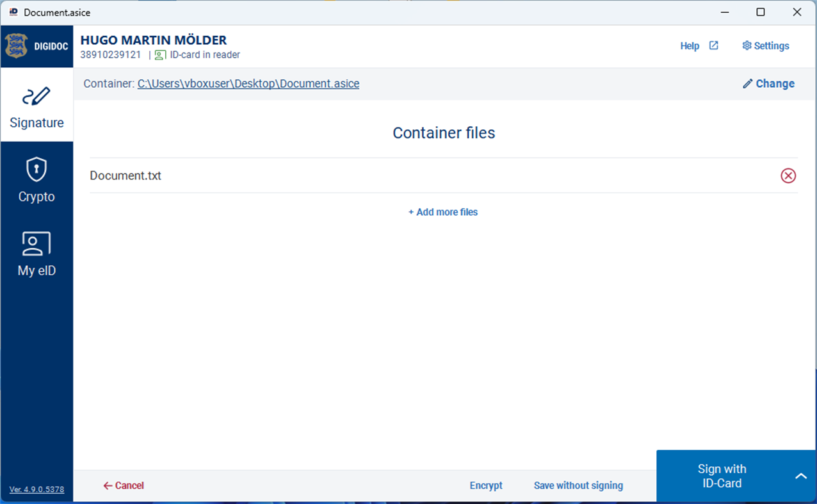Click the external link icon beside Help
Image resolution: width=817 pixels, height=504 pixels.
(x=714, y=45)
